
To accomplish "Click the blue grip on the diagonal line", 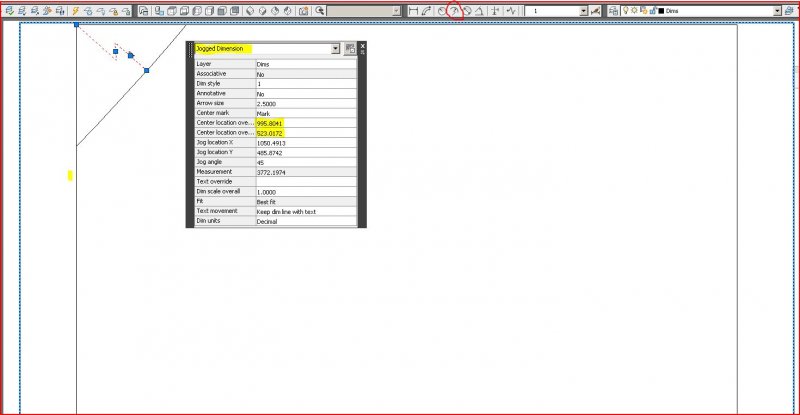I will tap(146, 70).
